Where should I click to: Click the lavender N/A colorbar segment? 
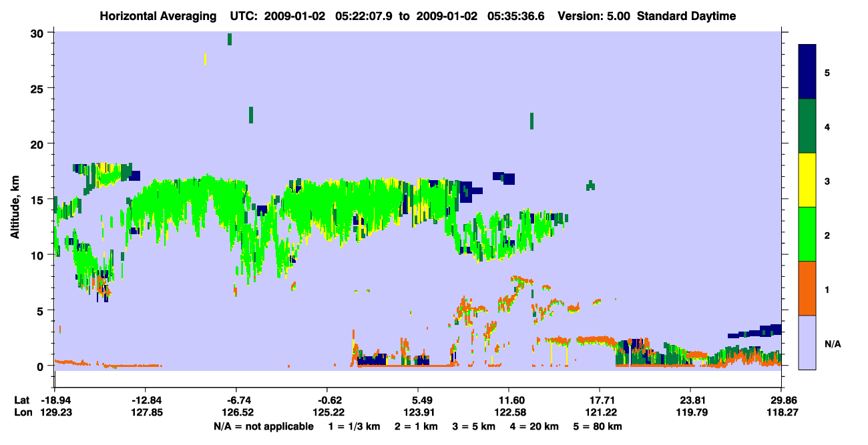point(807,342)
